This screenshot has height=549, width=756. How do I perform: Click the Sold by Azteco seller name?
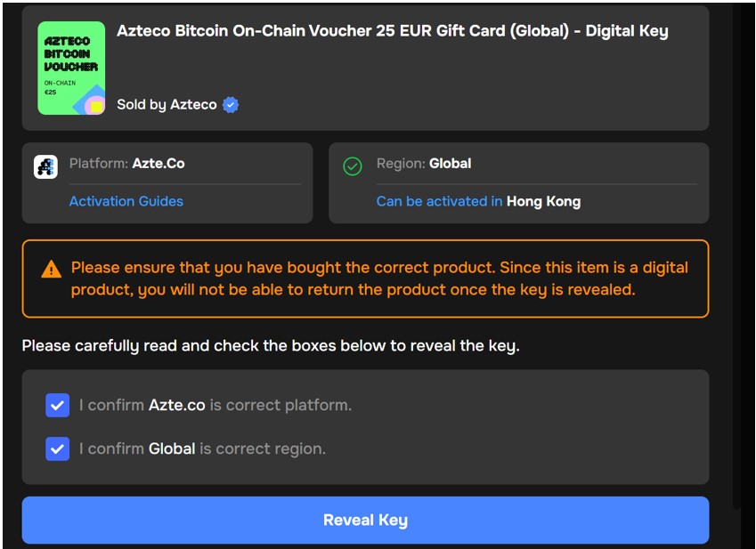click(167, 105)
